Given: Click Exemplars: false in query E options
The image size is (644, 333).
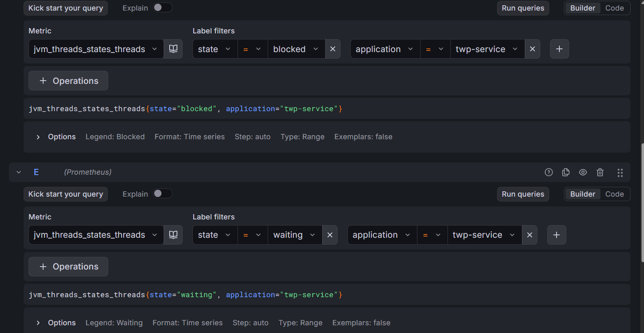Looking at the screenshot, I should [x=361, y=323].
